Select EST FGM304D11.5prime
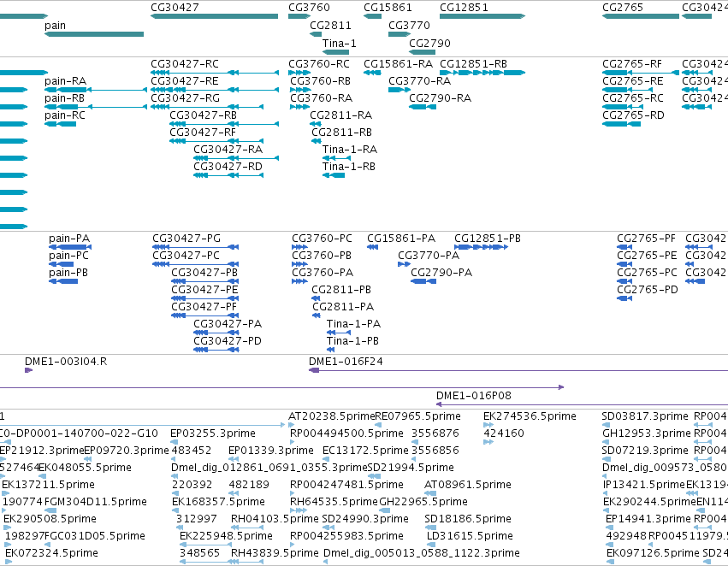The image size is (728, 566). [x=50, y=510]
